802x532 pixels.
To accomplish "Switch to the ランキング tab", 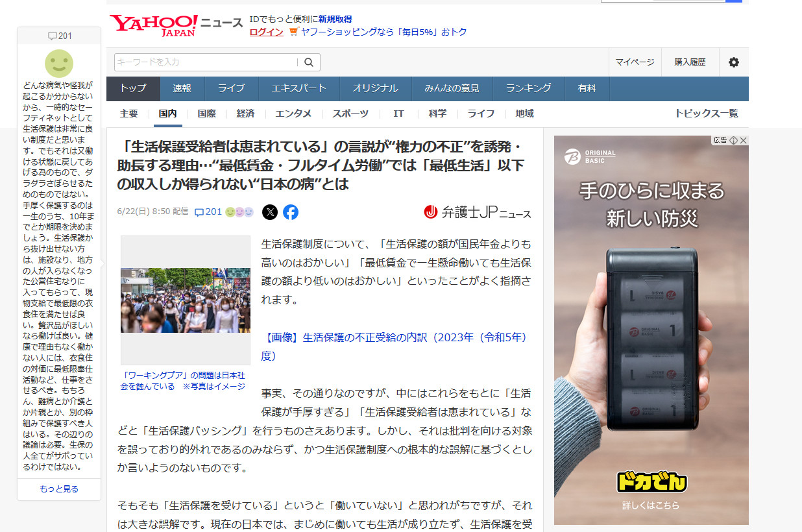I will tap(528, 88).
